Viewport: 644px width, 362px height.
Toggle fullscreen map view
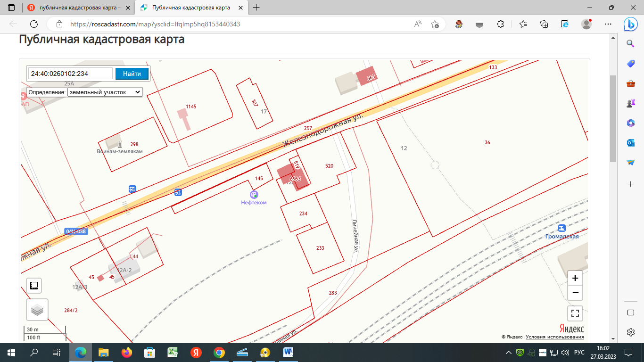(575, 313)
